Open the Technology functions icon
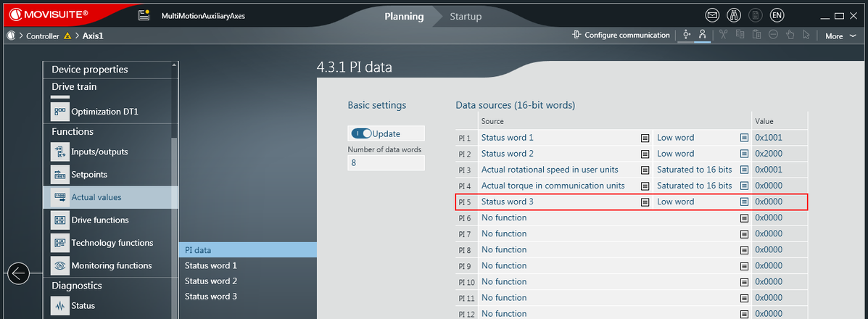Screen dimensions: 868x319 click(59, 243)
